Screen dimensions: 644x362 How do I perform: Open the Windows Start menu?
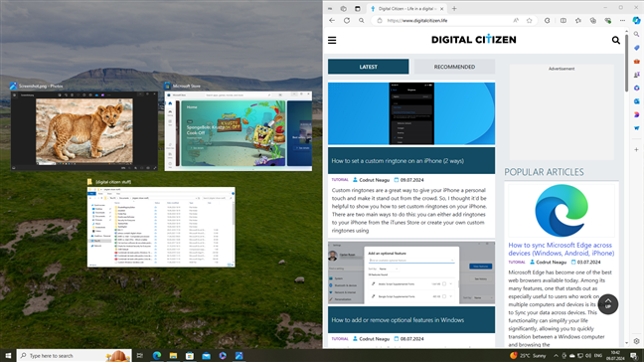click(x=8, y=355)
